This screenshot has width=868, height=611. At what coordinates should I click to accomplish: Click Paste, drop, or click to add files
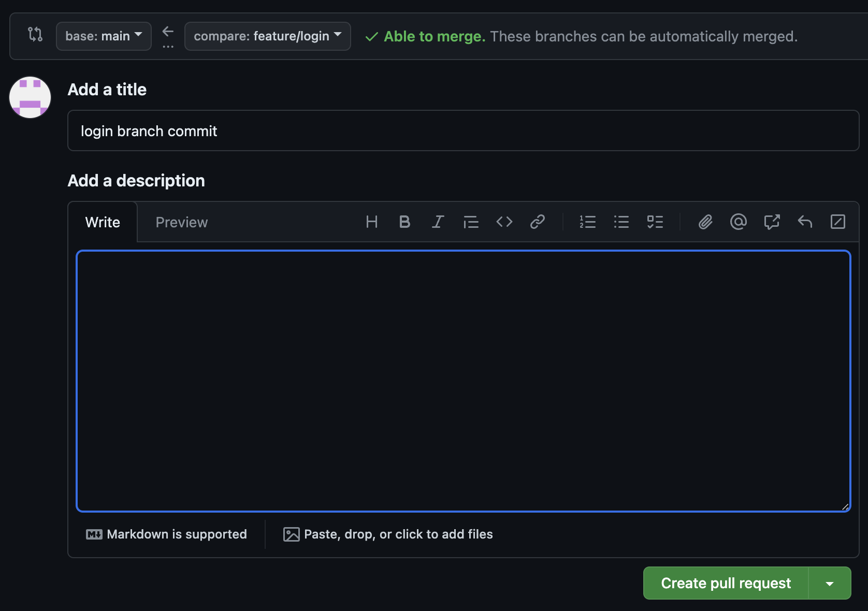click(x=388, y=534)
